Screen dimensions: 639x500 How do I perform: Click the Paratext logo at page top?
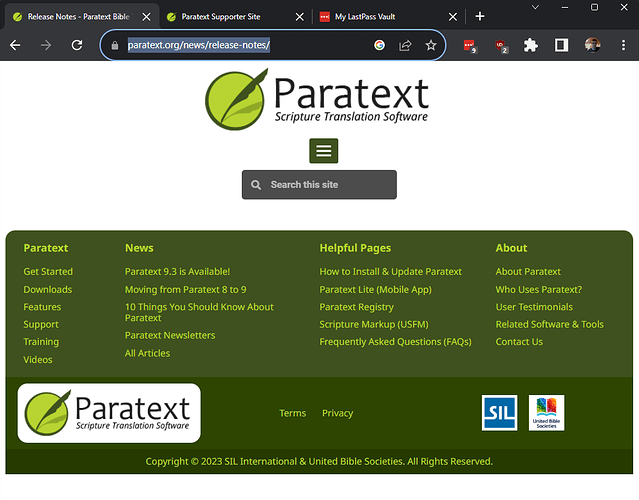(317, 99)
